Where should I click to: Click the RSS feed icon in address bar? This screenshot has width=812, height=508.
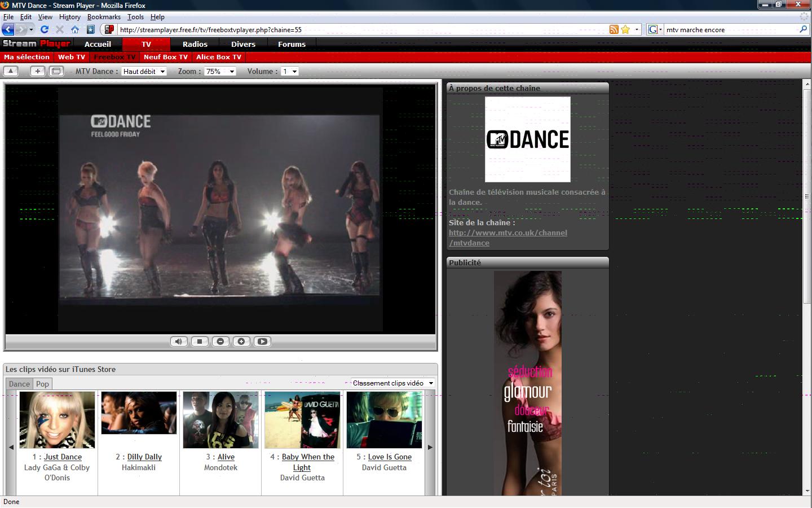click(x=614, y=29)
